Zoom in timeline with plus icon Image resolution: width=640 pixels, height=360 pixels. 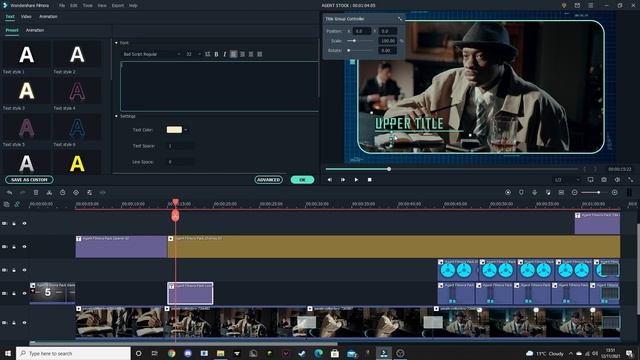pyautogui.click(x=614, y=192)
